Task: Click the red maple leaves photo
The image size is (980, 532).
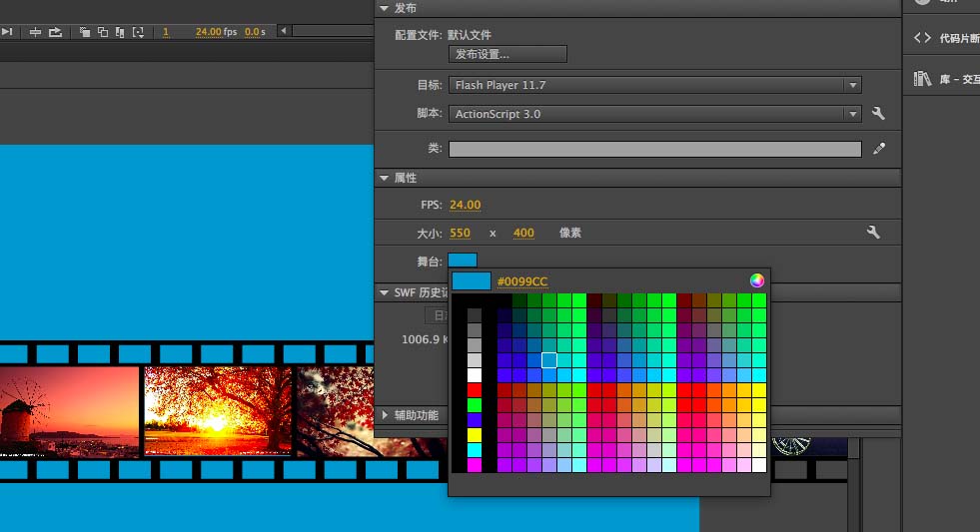Action: tap(372, 412)
